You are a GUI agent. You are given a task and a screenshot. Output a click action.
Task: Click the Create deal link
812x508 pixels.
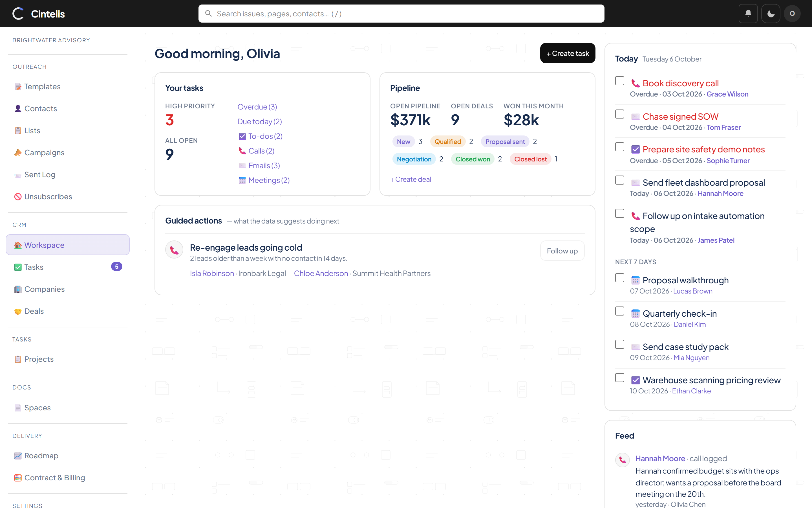point(410,179)
